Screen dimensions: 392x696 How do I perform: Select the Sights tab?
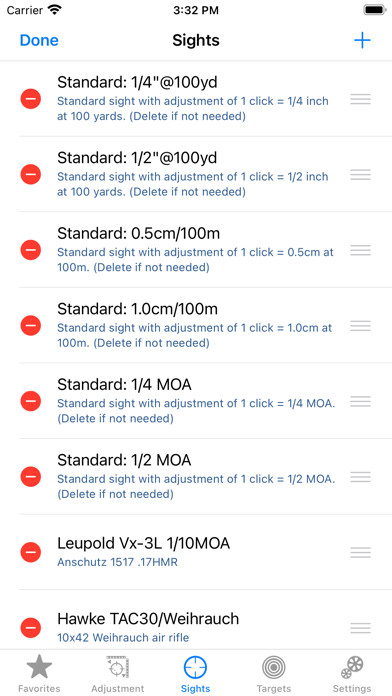[195, 674]
